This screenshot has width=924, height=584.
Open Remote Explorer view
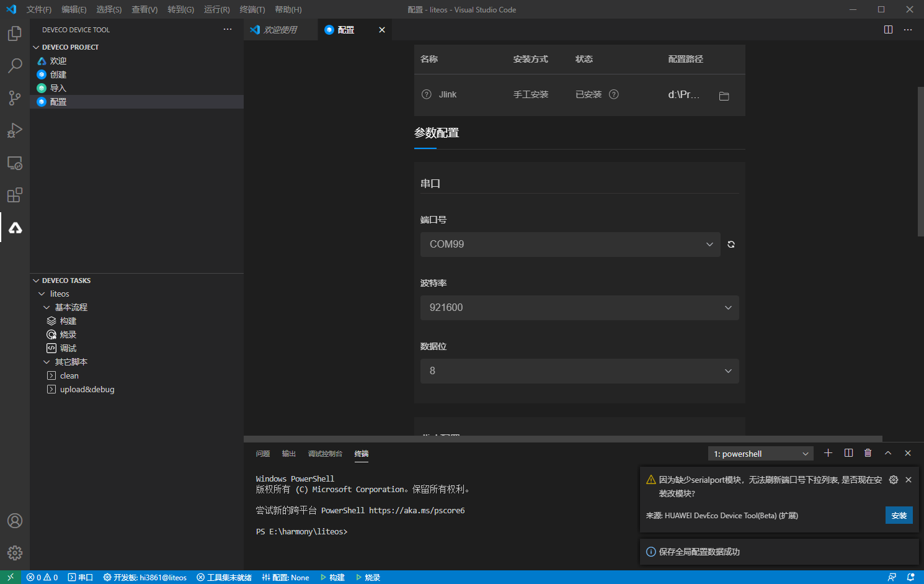click(15, 163)
